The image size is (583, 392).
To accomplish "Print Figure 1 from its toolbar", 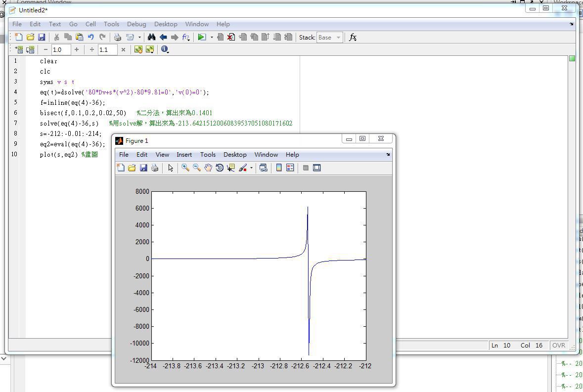I will [x=155, y=168].
